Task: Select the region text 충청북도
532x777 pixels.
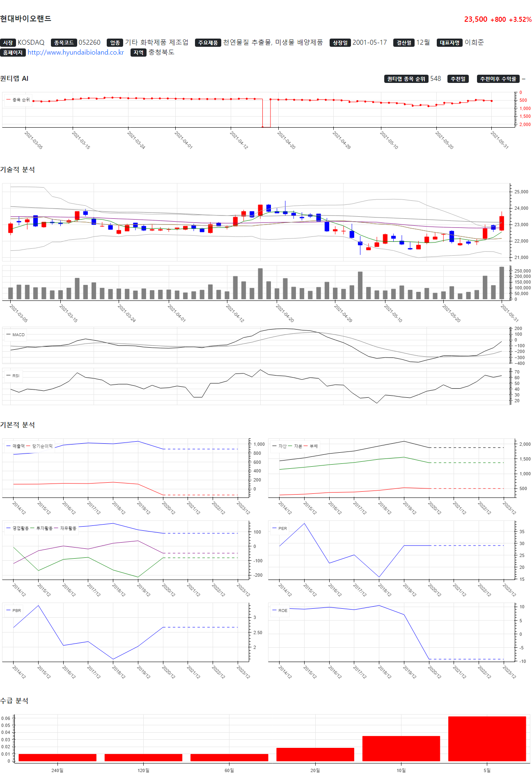Action: [x=161, y=52]
